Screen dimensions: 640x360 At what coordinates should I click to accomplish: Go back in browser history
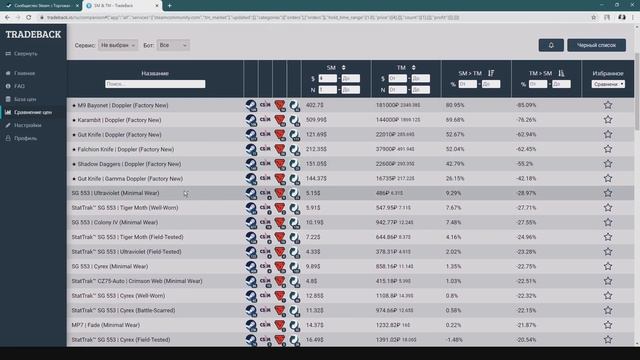pyautogui.click(x=7, y=18)
